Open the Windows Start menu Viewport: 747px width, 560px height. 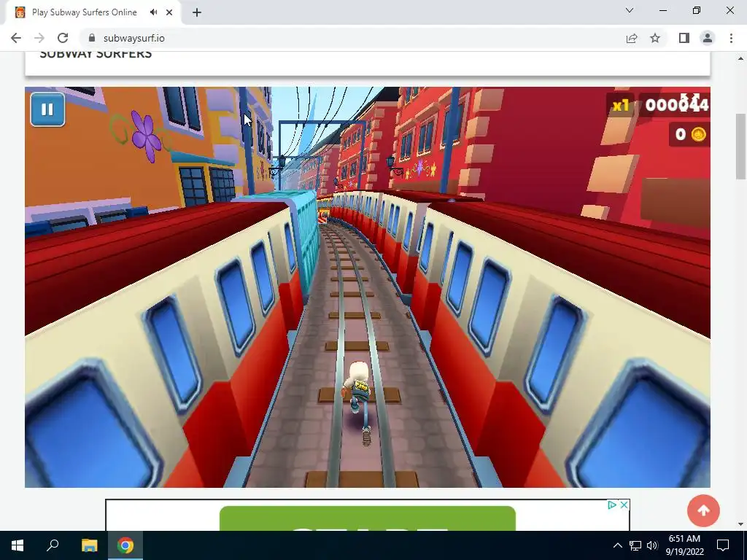tap(18, 545)
